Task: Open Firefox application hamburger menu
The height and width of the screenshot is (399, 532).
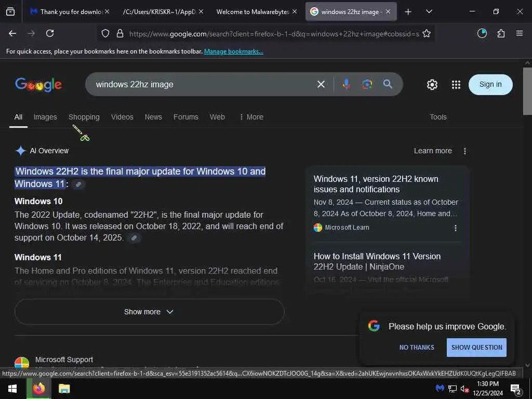Action: [520, 33]
